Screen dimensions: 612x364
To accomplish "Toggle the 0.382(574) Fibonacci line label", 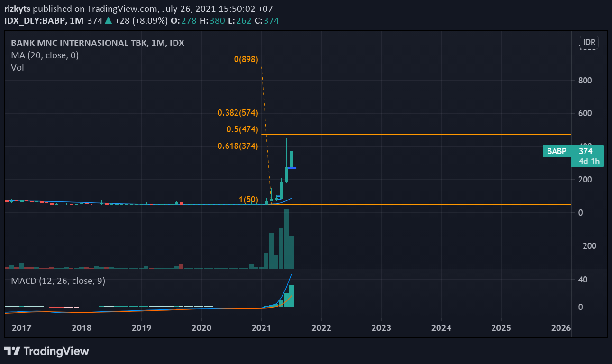I will click(x=237, y=113).
